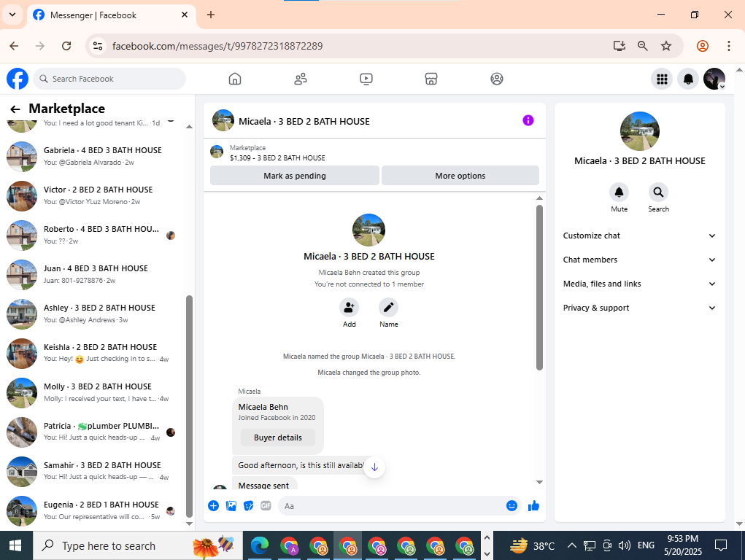745x560 pixels.
Task: Open conversation information purple icon
Action: [x=528, y=120]
